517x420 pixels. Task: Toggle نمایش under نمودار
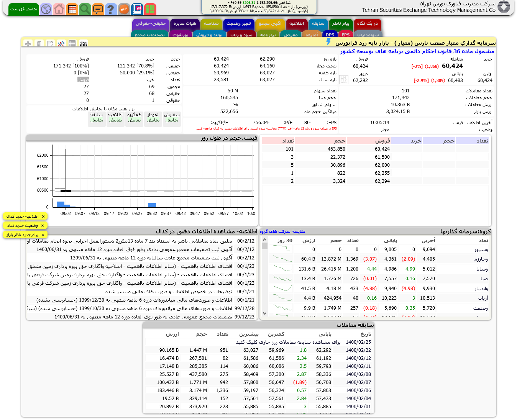(153, 120)
